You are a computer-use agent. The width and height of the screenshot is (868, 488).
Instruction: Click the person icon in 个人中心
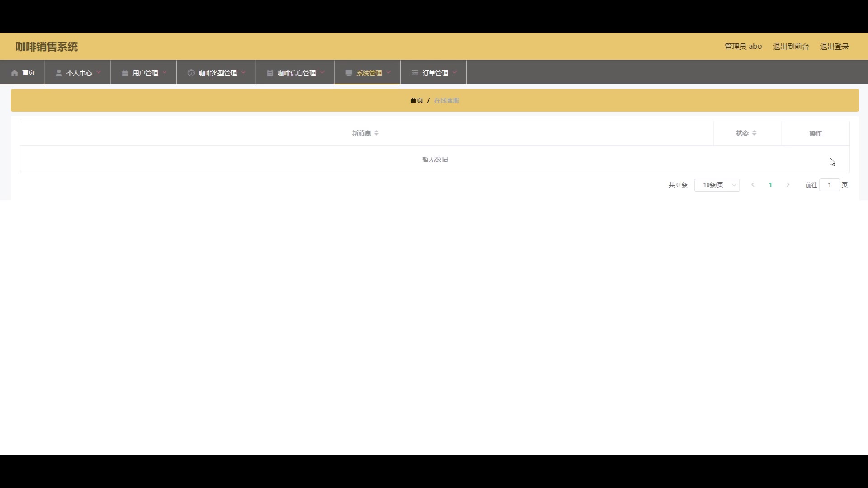[59, 73]
